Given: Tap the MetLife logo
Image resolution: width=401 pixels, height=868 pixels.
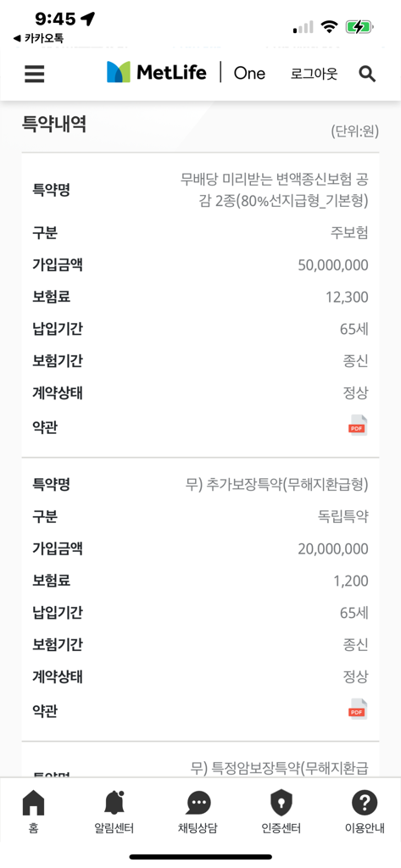Looking at the screenshot, I should [156, 73].
